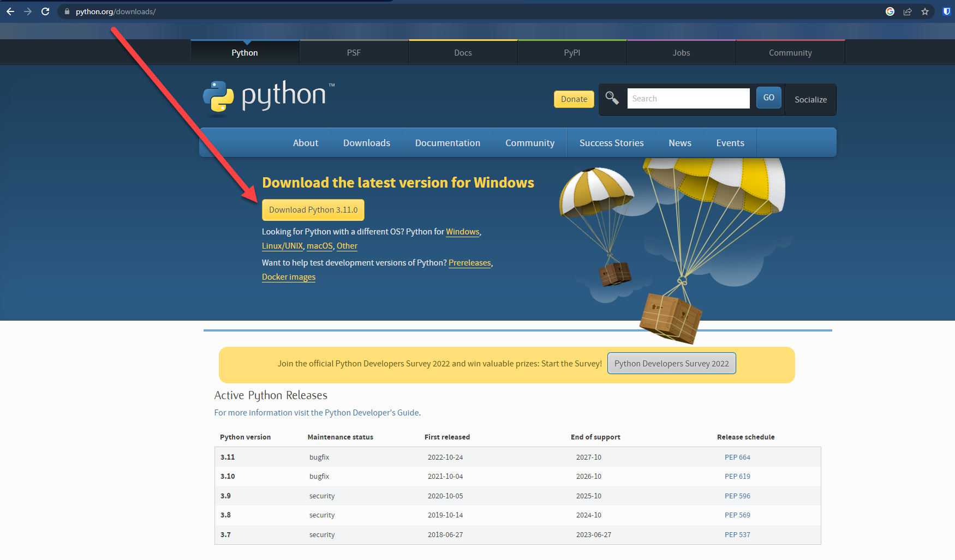Select the Docs top tab

click(463, 52)
